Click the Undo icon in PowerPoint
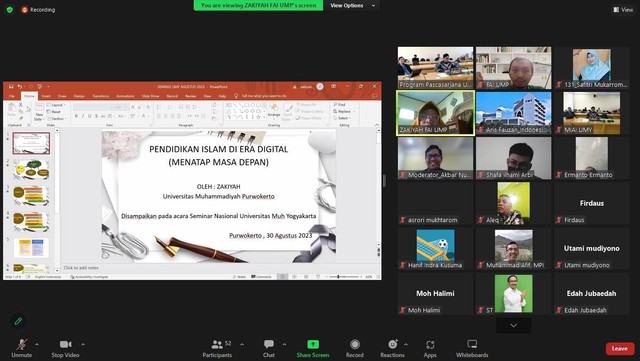Viewport: 640px width, 361px height. click(x=20, y=87)
